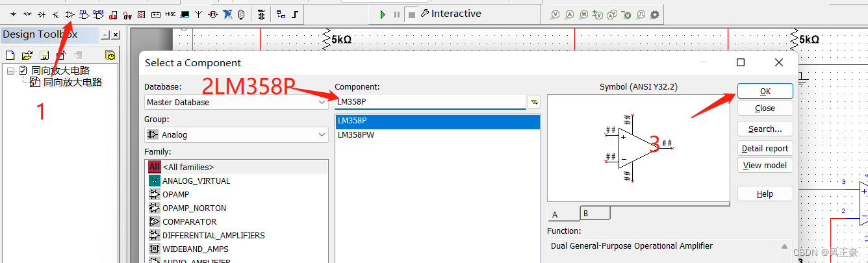
Task: Select DIFFERENTIAL_AMPLIFIERS family
Action: point(236,235)
